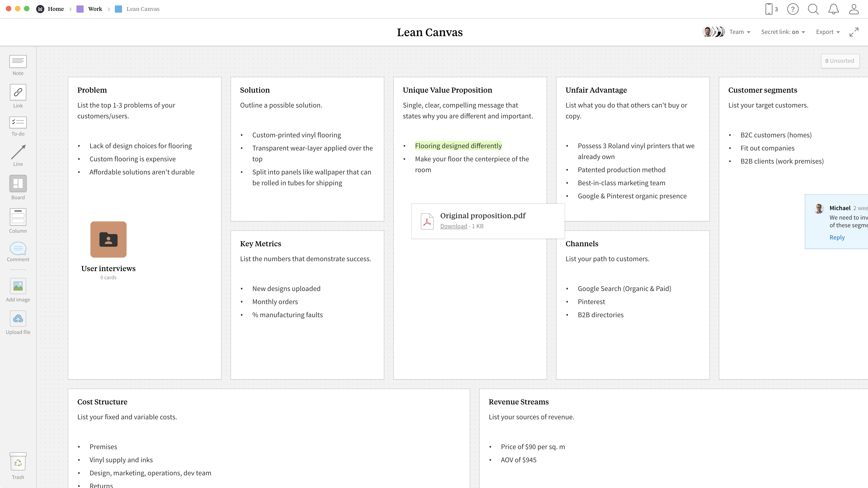
Task: Click Patented production method bullet
Action: coord(621,170)
